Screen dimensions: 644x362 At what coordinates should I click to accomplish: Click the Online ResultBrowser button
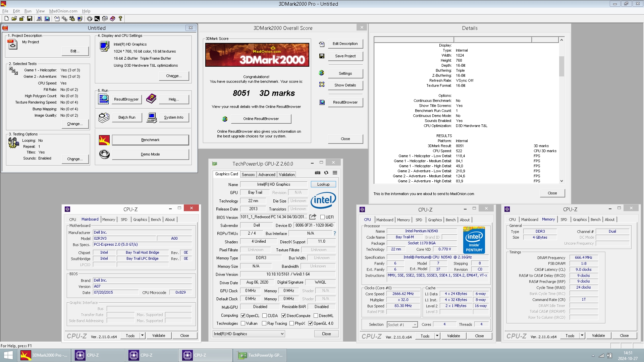(x=261, y=119)
